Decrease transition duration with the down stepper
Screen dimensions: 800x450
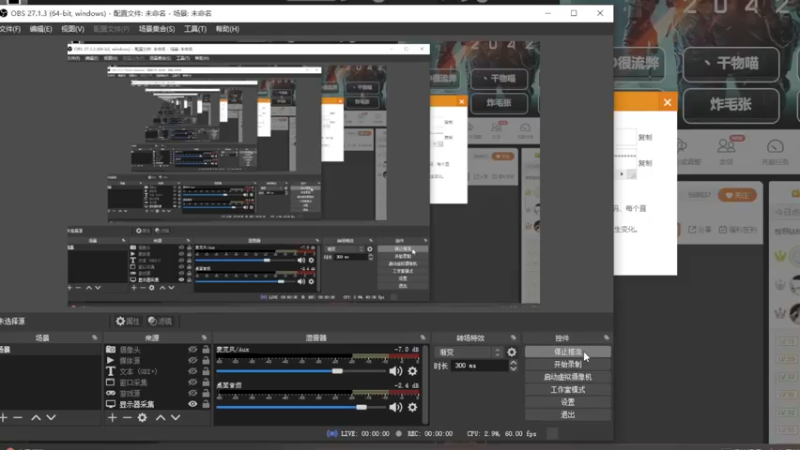click(x=513, y=368)
